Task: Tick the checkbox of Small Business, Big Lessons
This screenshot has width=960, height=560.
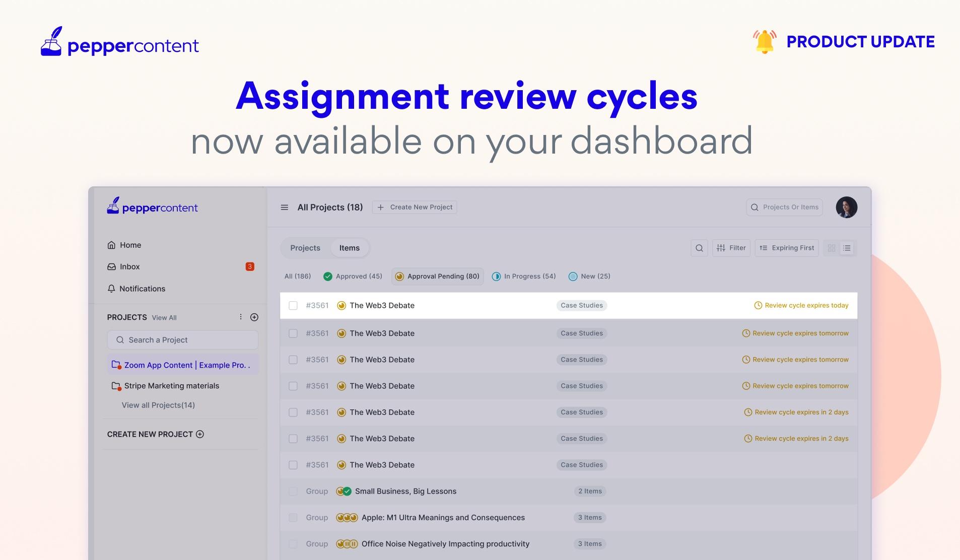Action: coord(293,491)
